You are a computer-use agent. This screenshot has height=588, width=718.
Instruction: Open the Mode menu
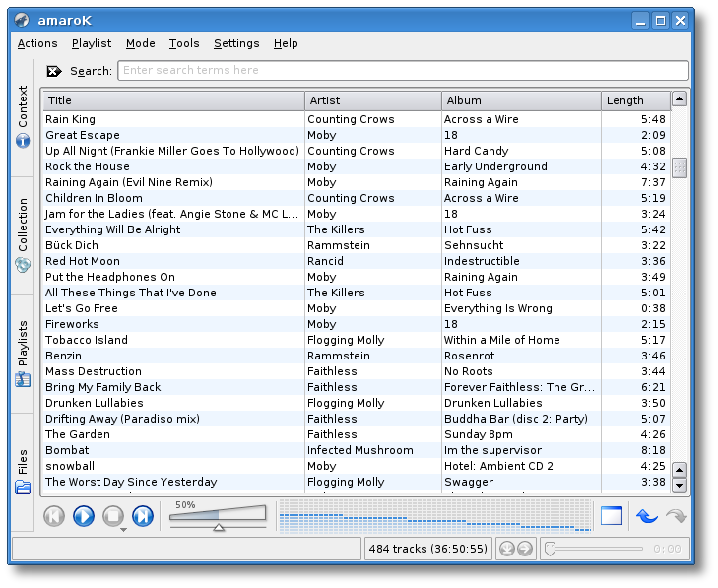click(x=141, y=43)
